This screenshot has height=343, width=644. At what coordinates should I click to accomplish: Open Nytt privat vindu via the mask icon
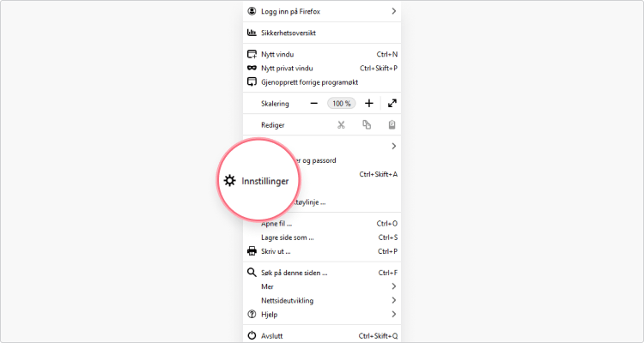[252, 68]
